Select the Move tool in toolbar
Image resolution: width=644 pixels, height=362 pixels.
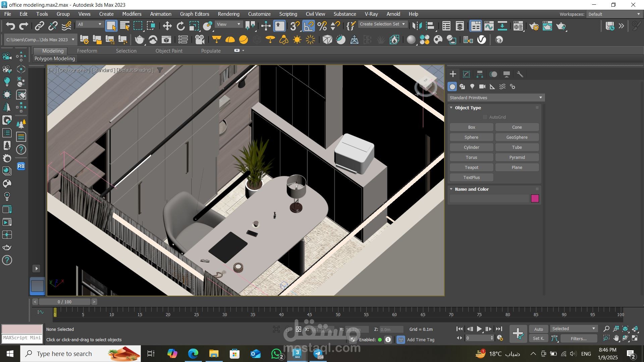click(x=167, y=26)
